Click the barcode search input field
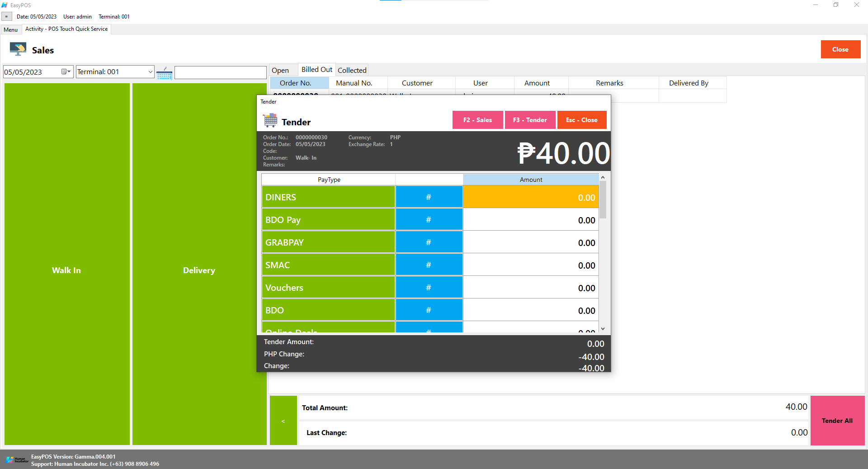 (x=220, y=72)
